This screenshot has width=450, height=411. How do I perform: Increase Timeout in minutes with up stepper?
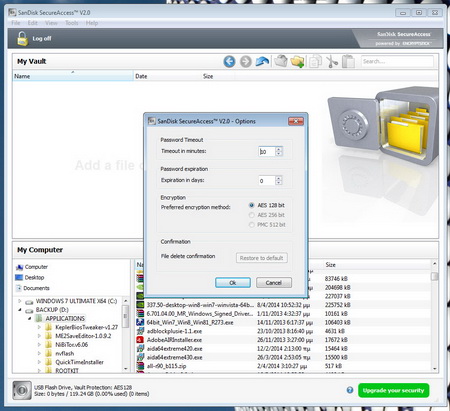pyautogui.click(x=279, y=149)
